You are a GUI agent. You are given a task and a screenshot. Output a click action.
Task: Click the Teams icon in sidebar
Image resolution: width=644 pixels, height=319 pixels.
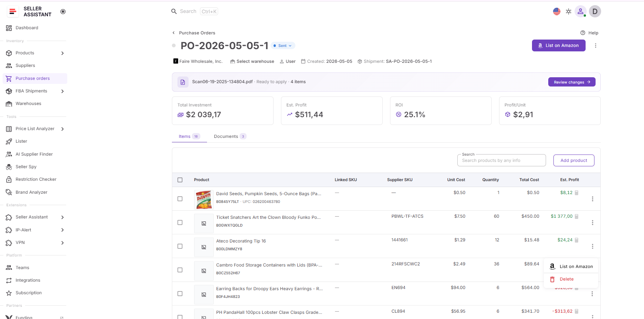(x=9, y=268)
